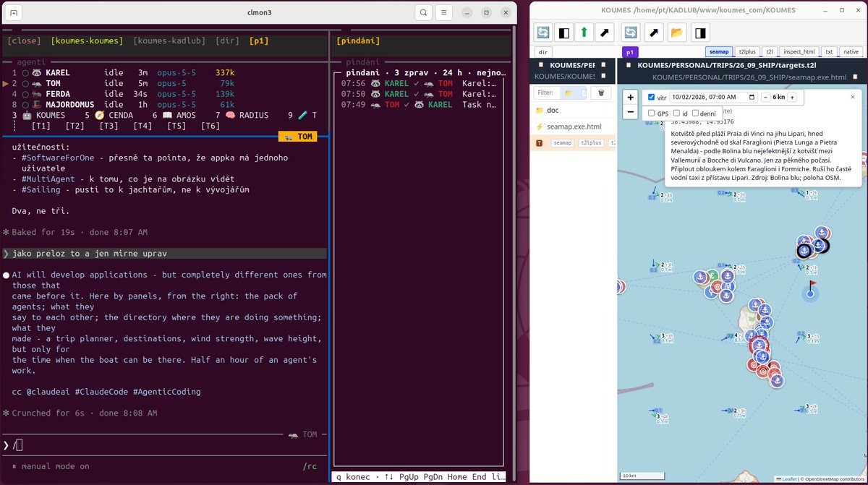
Task: Click the new-tab icon in the clmon3 title bar
Action: [x=15, y=12]
